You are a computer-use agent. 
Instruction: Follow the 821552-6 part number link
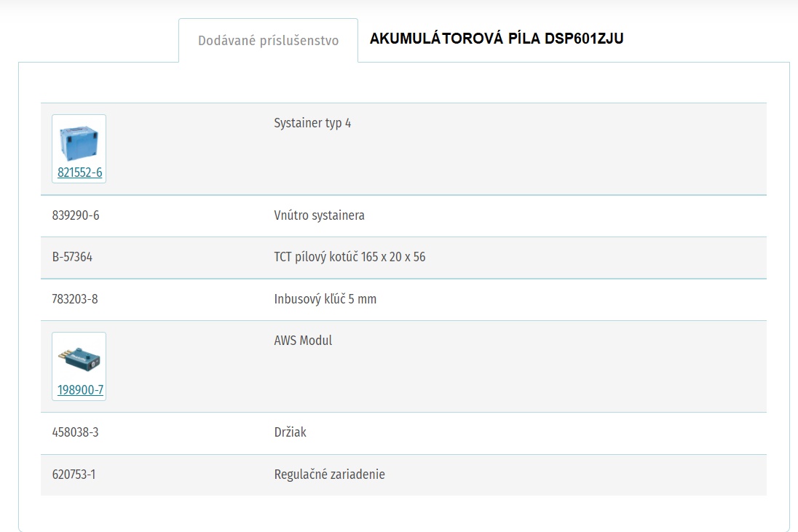79,172
